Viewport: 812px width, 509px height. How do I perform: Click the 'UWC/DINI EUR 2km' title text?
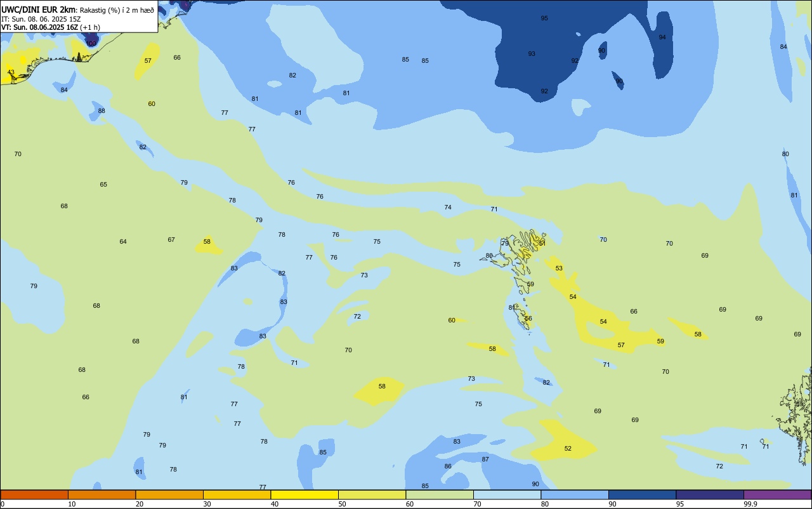point(39,9)
